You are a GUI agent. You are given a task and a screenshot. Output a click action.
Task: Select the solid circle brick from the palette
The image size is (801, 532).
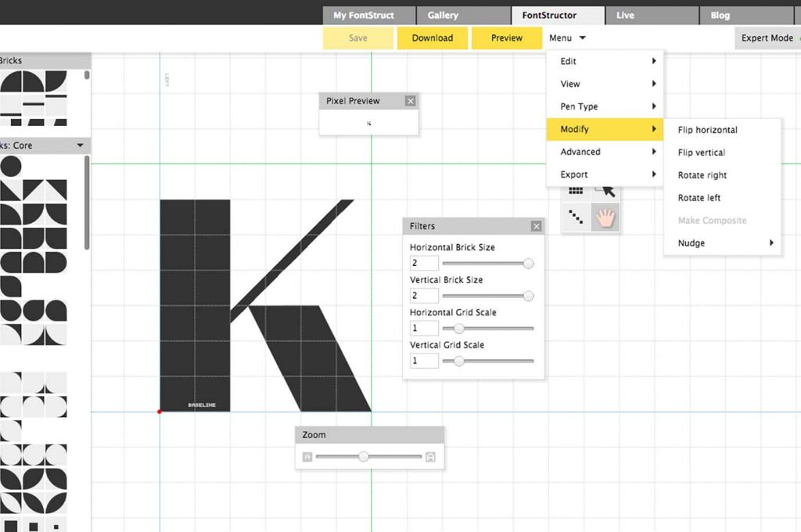(11, 166)
